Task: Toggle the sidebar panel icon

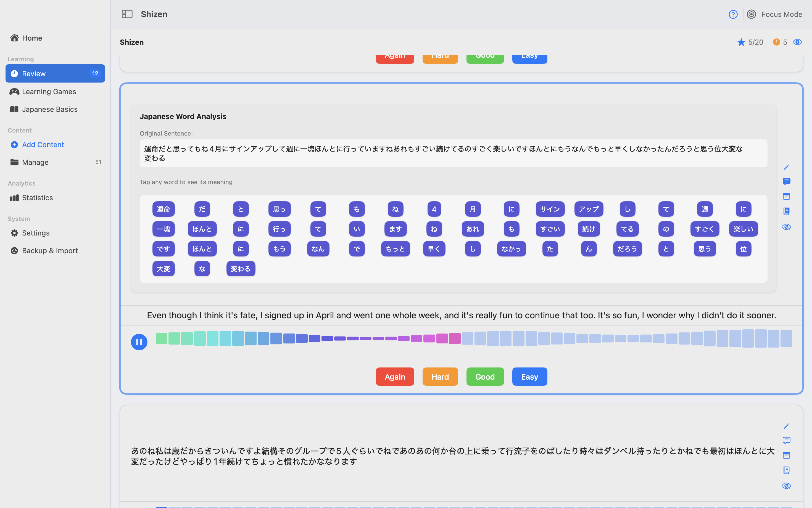Action: [127, 14]
